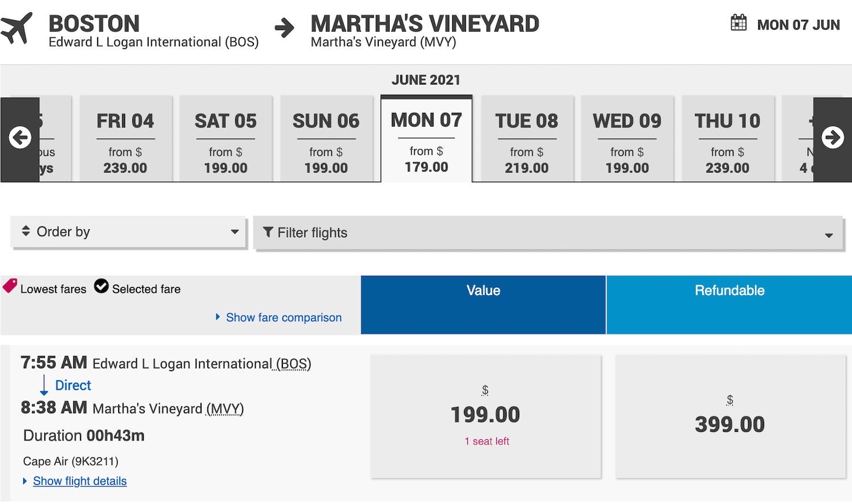Click the filter funnel icon

click(268, 232)
